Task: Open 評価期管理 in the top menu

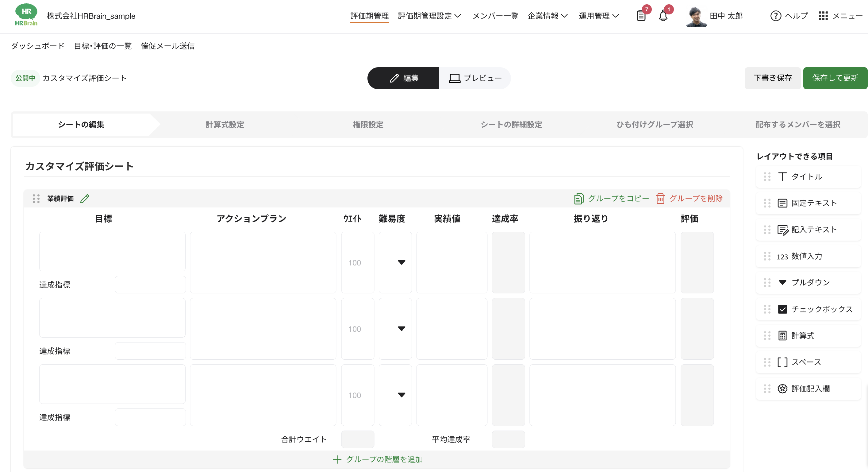Action: 370,16
